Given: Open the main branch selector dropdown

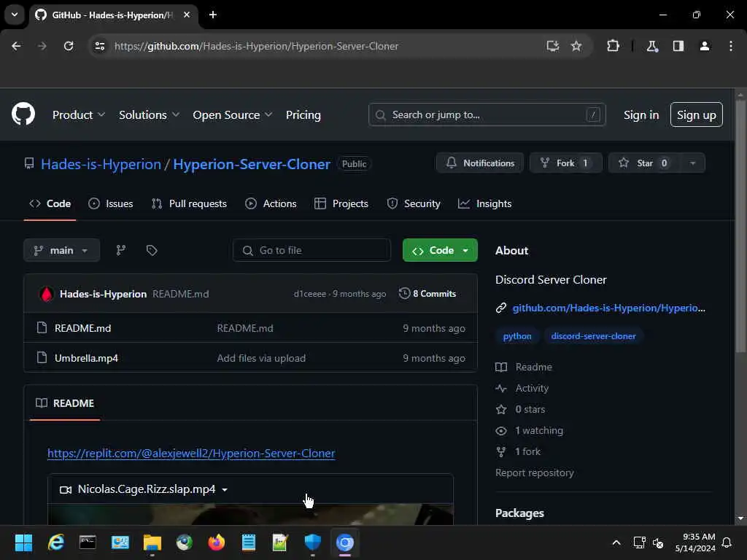Looking at the screenshot, I should (x=61, y=250).
